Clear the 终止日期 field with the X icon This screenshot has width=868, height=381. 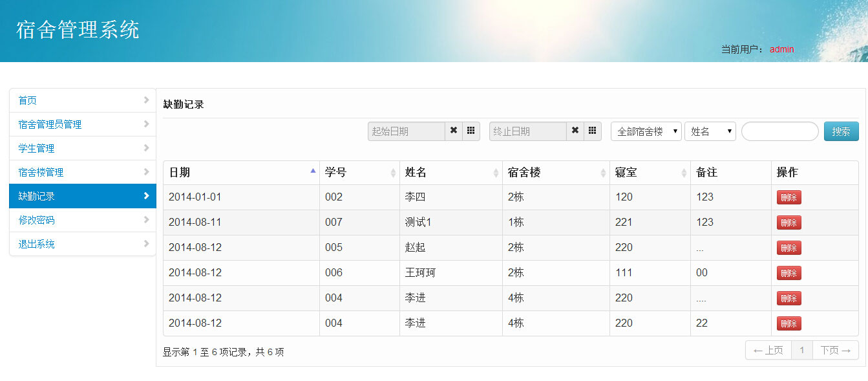575,131
